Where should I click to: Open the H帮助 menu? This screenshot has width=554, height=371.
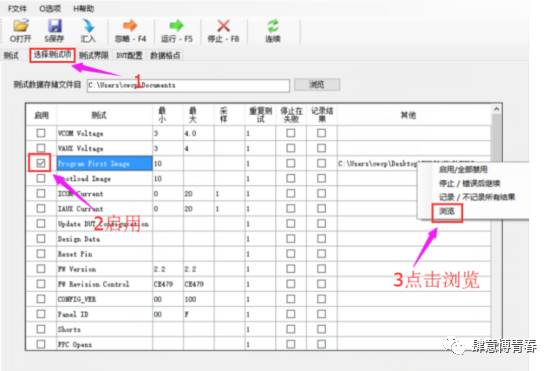coord(84,8)
